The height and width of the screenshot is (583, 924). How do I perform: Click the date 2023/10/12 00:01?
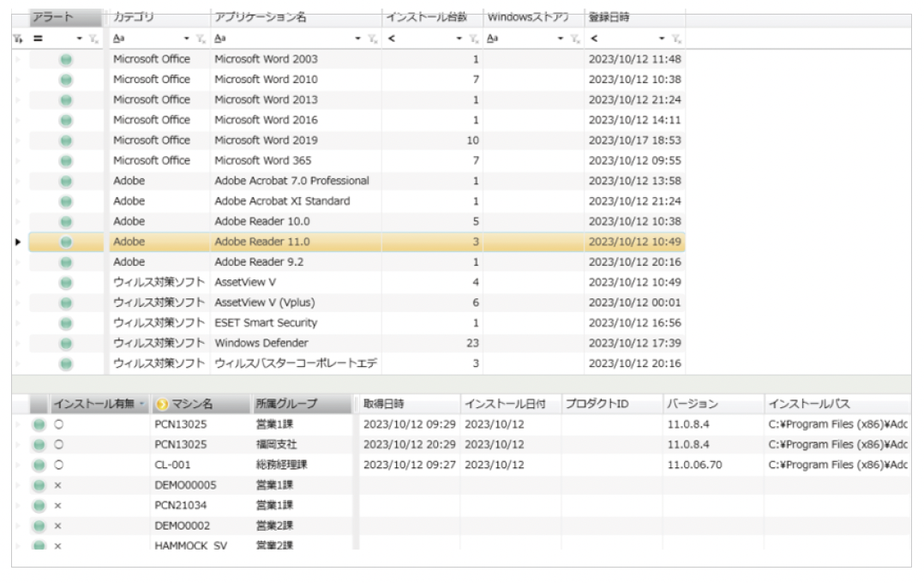(634, 303)
